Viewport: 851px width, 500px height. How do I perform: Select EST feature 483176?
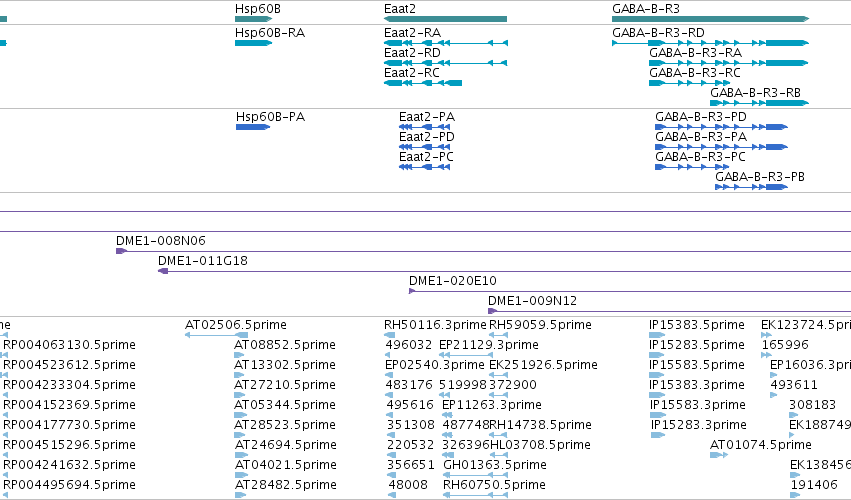pos(409,385)
